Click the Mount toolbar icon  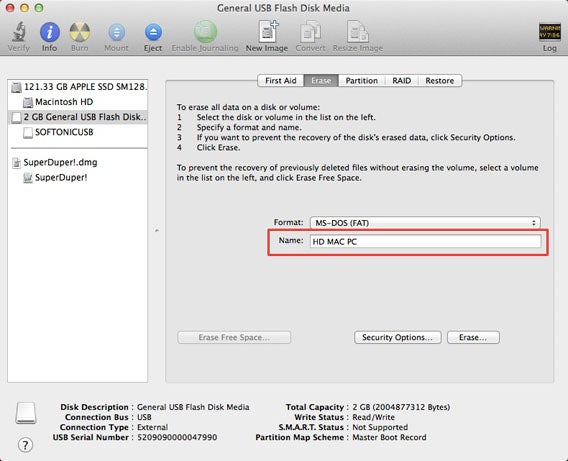116,32
